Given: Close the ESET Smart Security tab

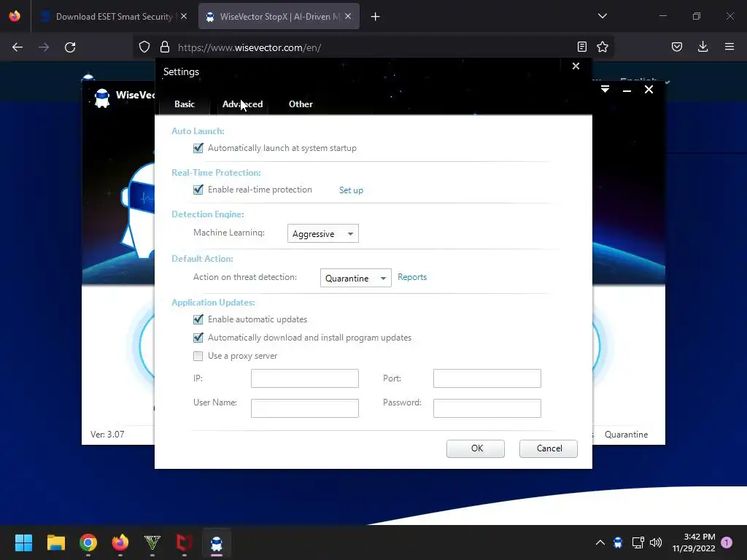Looking at the screenshot, I should tap(184, 17).
